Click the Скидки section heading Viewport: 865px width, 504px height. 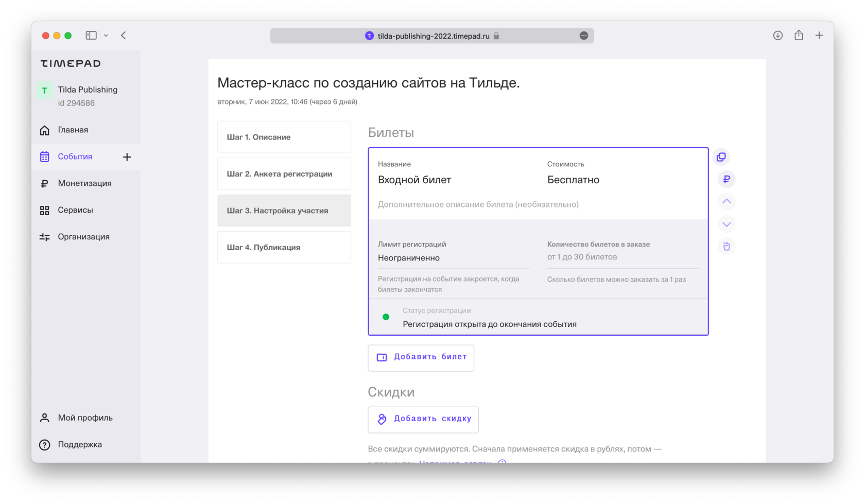coord(391,392)
